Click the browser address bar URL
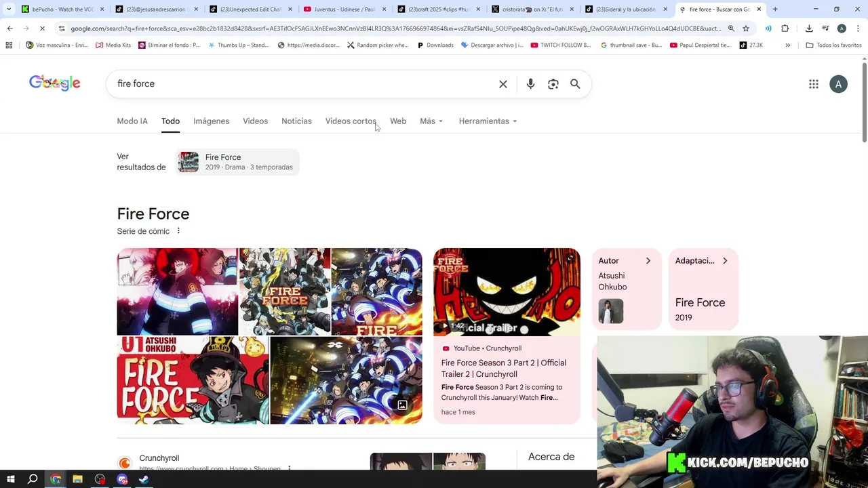The width and height of the screenshot is (868, 488). (x=395, y=28)
